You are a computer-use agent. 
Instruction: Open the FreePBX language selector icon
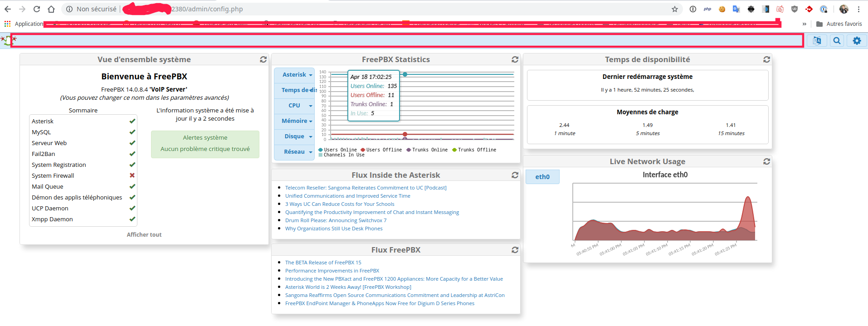coord(817,41)
